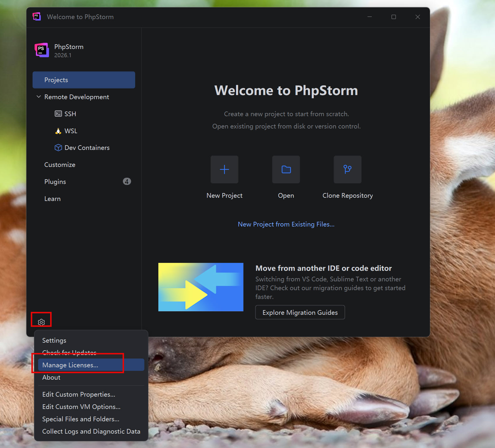Click the migration arrows banner image
This screenshot has height=448, width=495.
201,287
